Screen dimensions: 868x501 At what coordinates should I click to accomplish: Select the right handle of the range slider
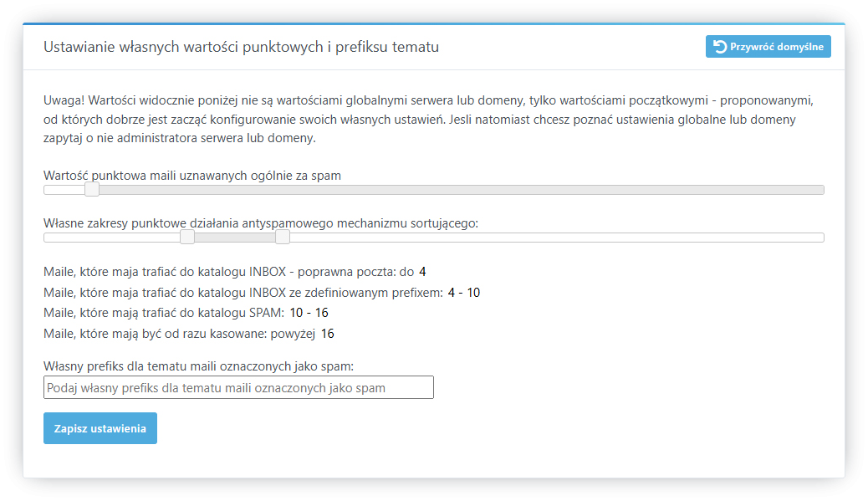point(283,238)
